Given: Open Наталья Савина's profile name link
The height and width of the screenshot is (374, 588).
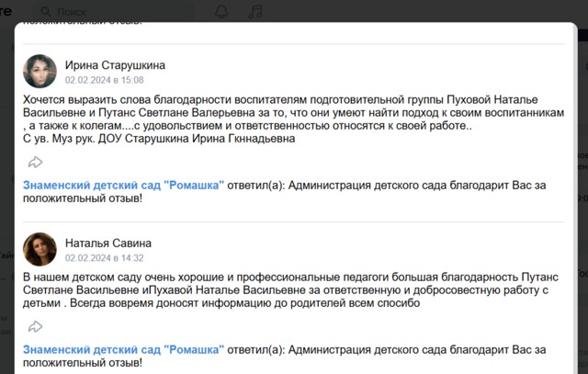Looking at the screenshot, I should pyautogui.click(x=106, y=243).
